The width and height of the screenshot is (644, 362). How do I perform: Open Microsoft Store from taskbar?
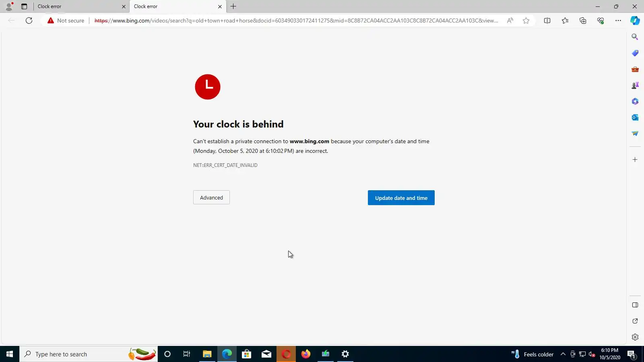tap(246, 354)
